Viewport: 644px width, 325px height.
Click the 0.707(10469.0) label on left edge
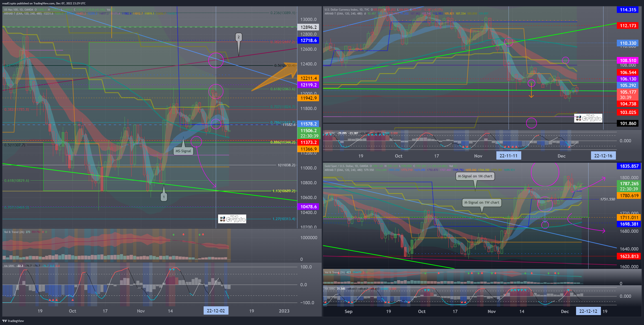tap(17, 207)
